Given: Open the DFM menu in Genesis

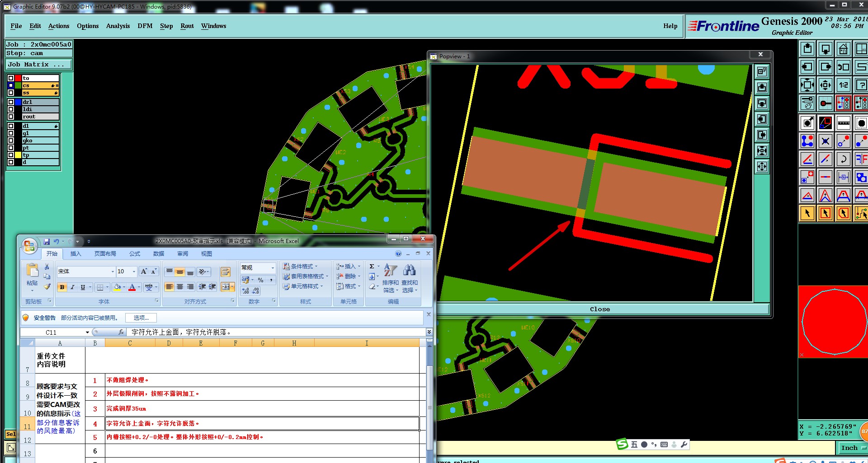Looking at the screenshot, I should (145, 26).
